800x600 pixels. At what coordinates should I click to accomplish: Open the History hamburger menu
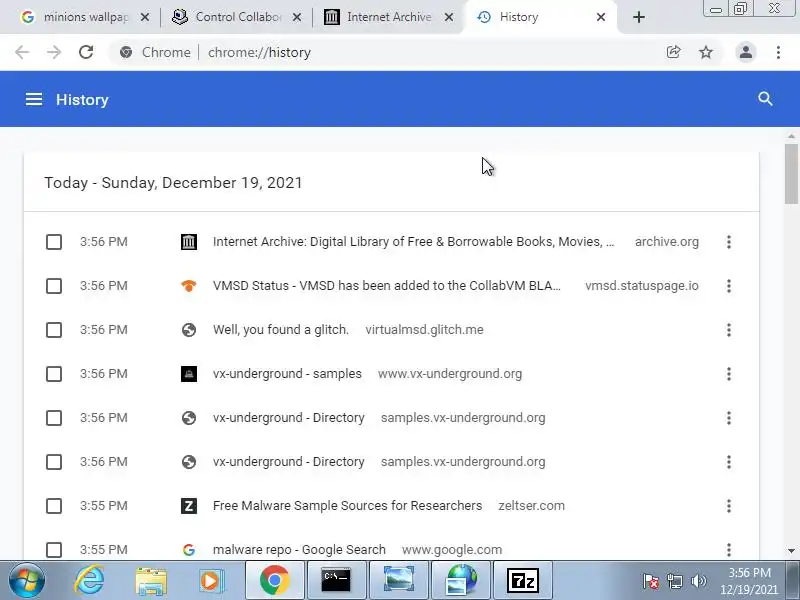point(34,99)
